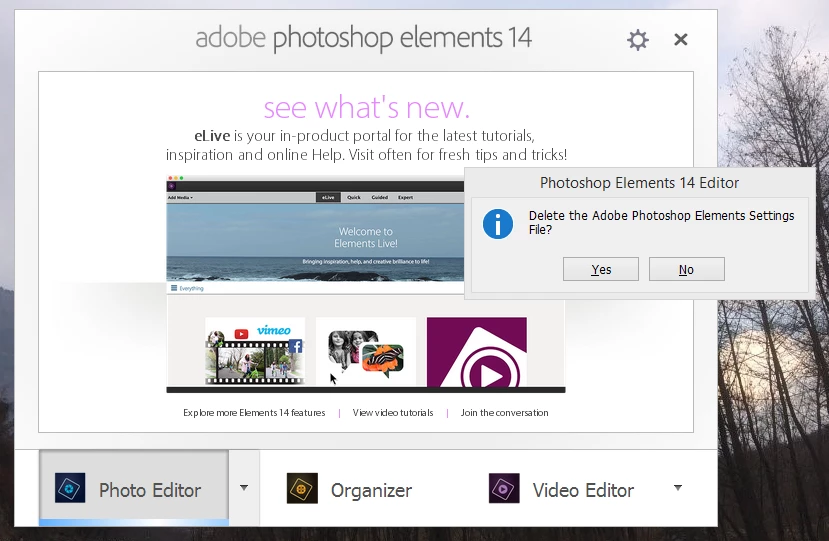Expand the Video Editor dropdown arrow
The height and width of the screenshot is (541, 829).
[678, 488]
